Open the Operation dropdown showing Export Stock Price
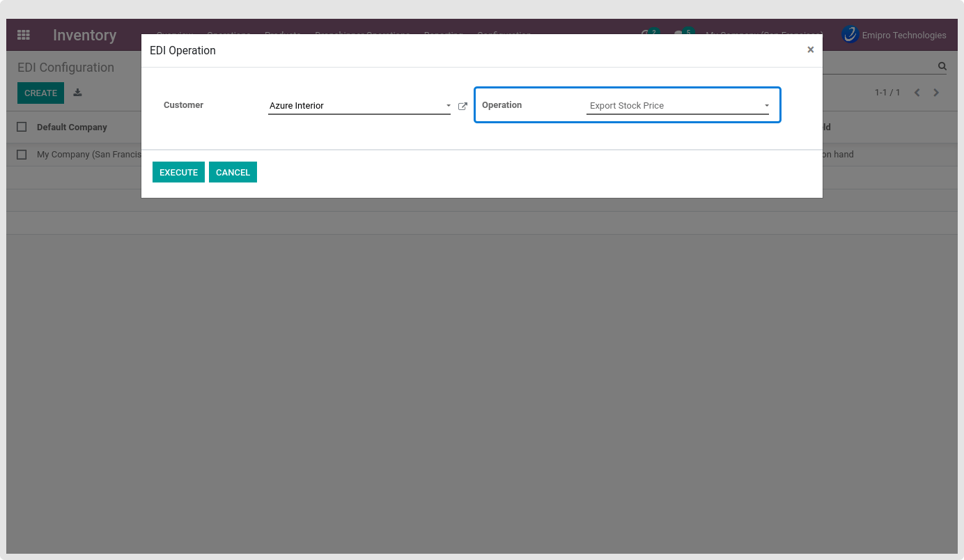Screen dimensions: 964x560 pyautogui.click(x=677, y=106)
